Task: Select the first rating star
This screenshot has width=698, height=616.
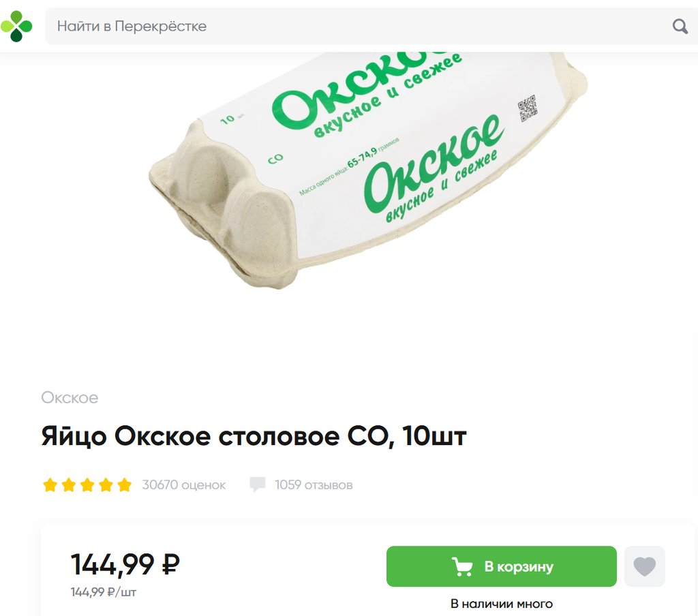Action: pos(50,484)
